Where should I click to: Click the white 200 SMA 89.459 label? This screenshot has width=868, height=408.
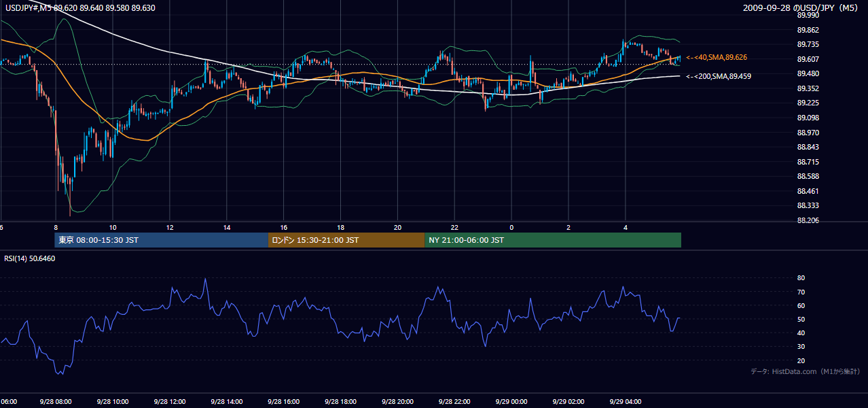click(x=719, y=76)
